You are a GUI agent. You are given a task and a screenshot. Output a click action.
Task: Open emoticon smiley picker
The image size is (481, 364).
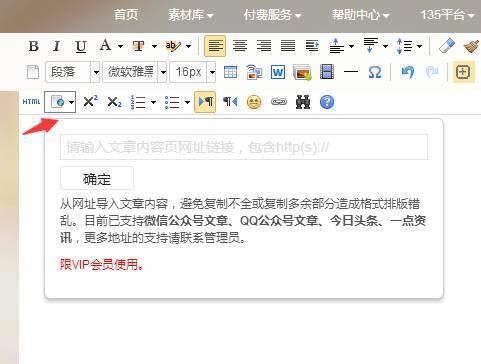(x=254, y=102)
